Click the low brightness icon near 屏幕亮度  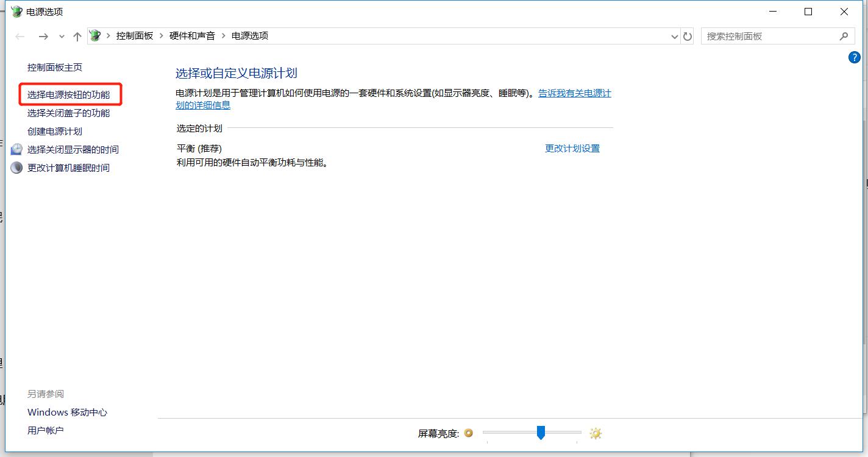click(468, 433)
